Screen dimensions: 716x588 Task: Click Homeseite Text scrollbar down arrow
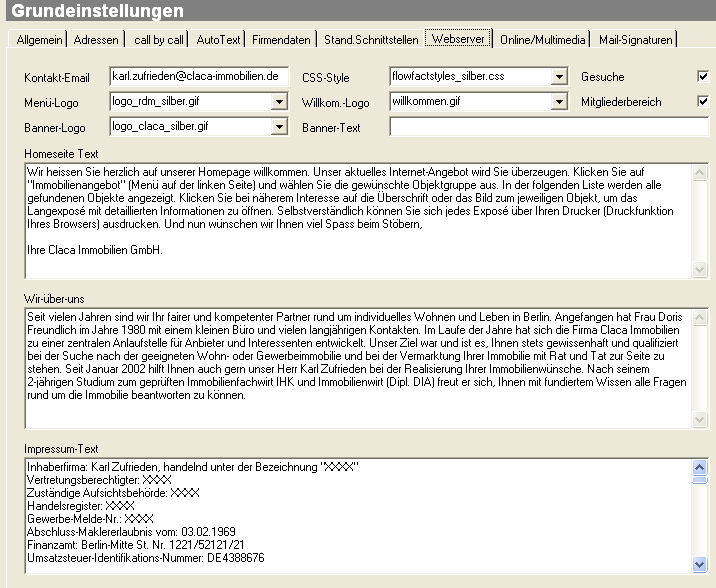(x=700, y=269)
